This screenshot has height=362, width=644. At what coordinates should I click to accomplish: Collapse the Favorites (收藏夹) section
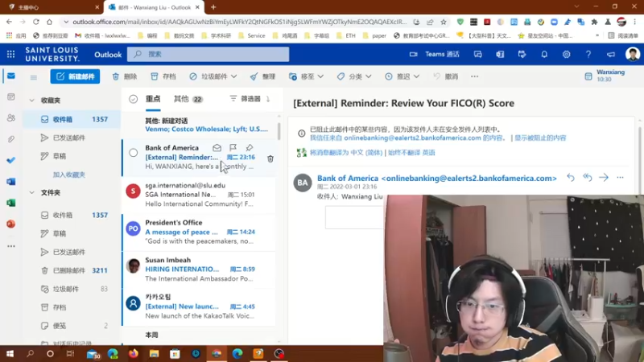(31, 100)
